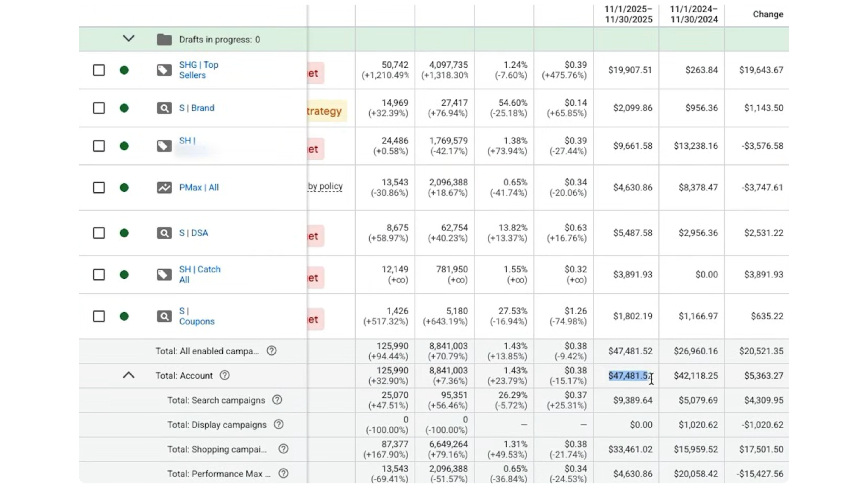Image resolution: width=868 pixels, height=488 pixels.
Task: Expand the Drafts in progress chevron
Action: (128, 38)
